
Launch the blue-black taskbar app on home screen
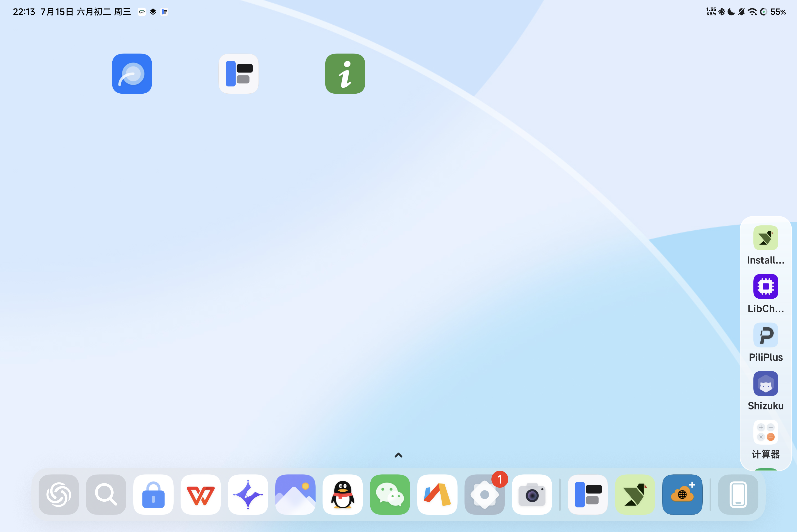(x=239, y=74)
